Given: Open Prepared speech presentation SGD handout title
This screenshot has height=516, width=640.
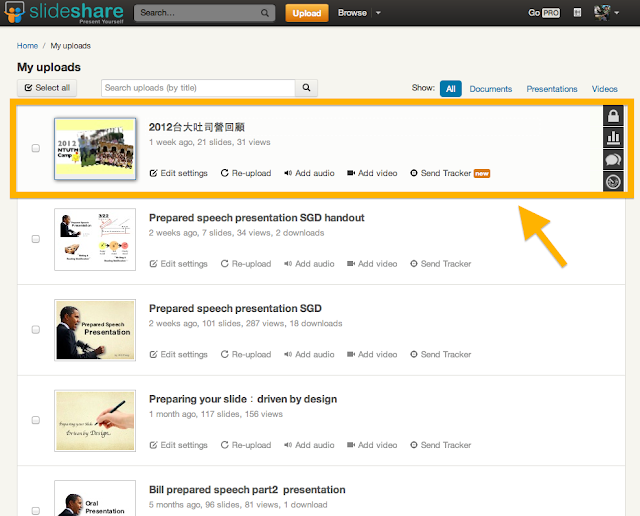Looking at the screenshot, I should click(256, 218).
